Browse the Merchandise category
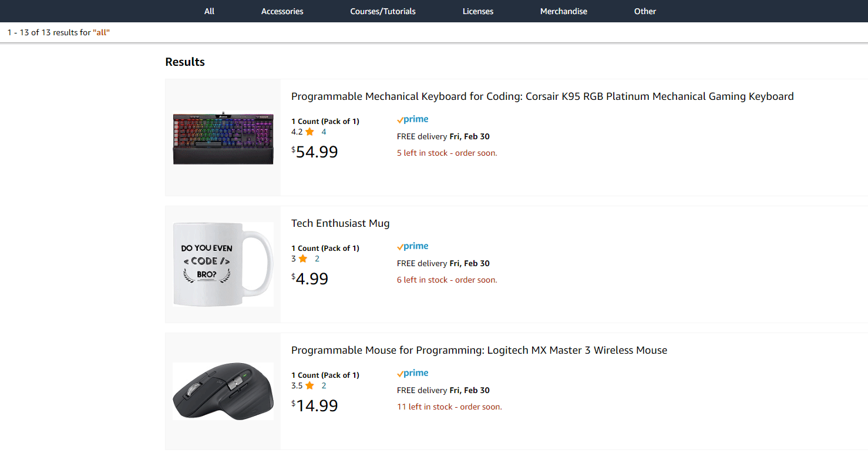Image resolution: width=868 pixels, height=453 pixels. click(x=564, y=11)
